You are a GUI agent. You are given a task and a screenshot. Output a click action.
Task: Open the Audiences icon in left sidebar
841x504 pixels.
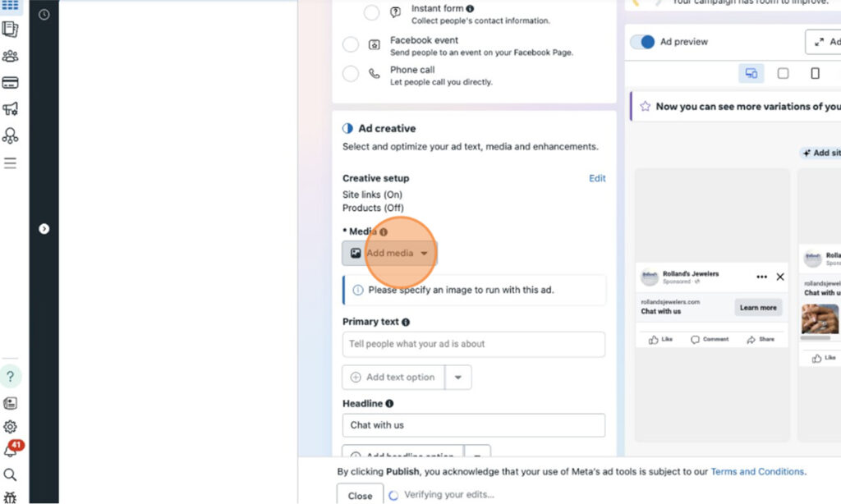[10, 56]
